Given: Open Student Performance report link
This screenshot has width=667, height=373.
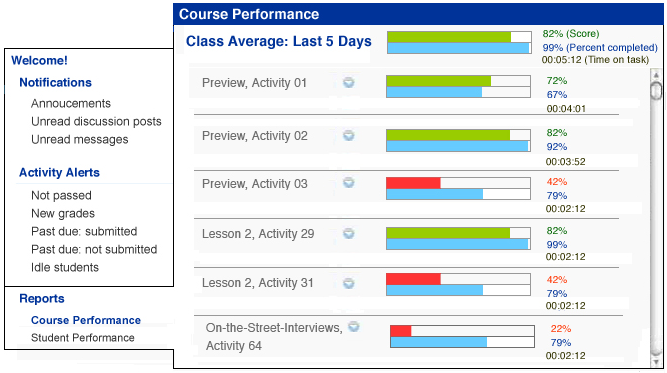Looking at the screenshot, I should tap(83, 338).
